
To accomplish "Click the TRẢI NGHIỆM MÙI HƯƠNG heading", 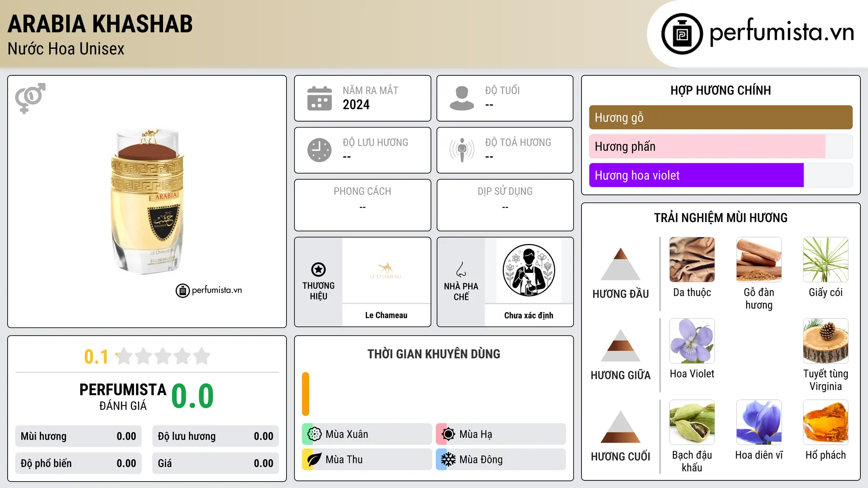I will 721,218.
